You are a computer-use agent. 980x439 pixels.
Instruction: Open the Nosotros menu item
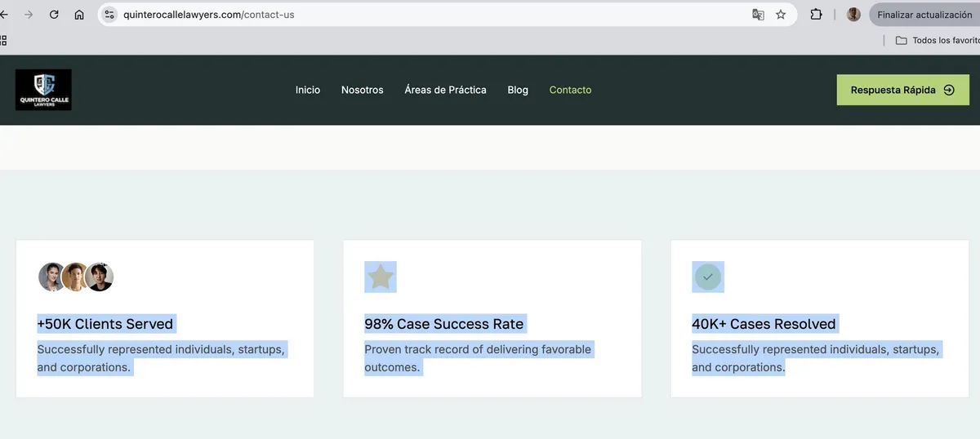click(x=363, y=90)
